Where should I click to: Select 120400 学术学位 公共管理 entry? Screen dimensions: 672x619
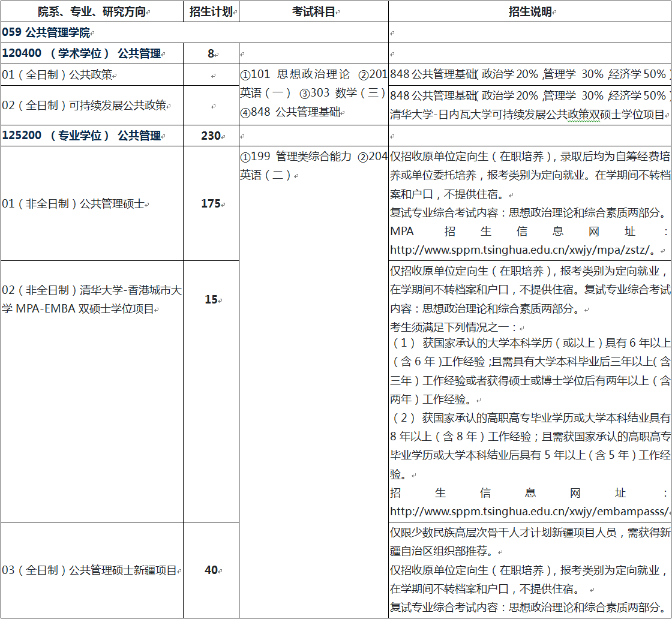pos(82,53)
